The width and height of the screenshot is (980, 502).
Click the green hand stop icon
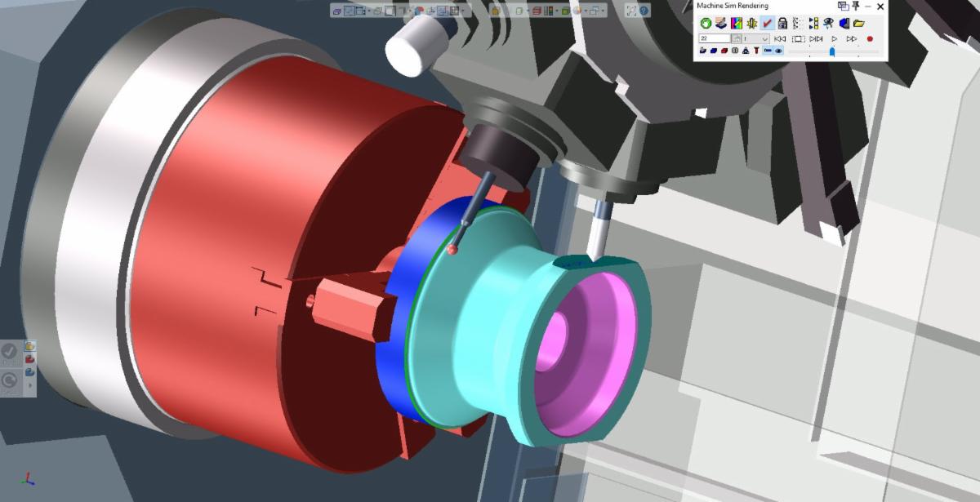coord(706,23)
